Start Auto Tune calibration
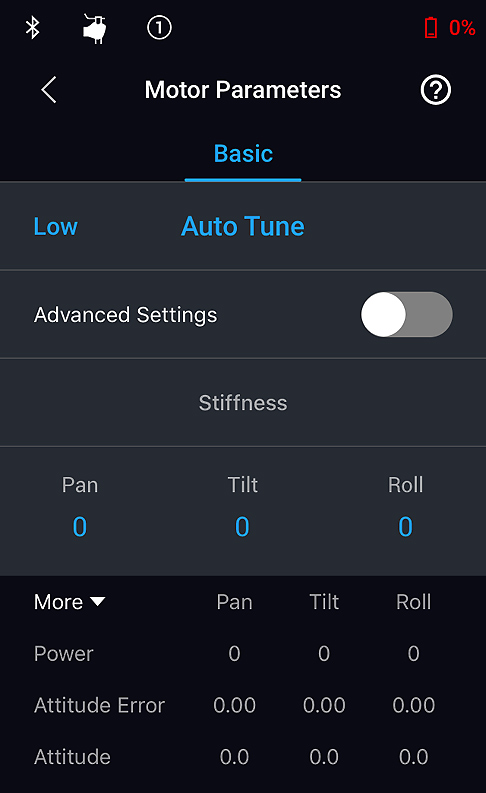The image size is (486, 793). pyautogui.click(x=243, y=226)
